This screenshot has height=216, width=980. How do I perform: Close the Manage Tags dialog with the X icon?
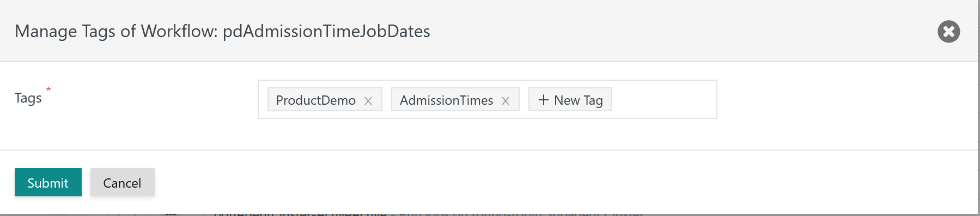[948, 31]
